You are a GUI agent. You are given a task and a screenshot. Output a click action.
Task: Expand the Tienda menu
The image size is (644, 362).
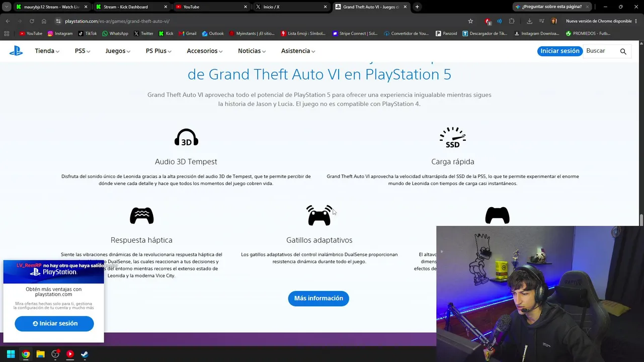click(47, 51)
